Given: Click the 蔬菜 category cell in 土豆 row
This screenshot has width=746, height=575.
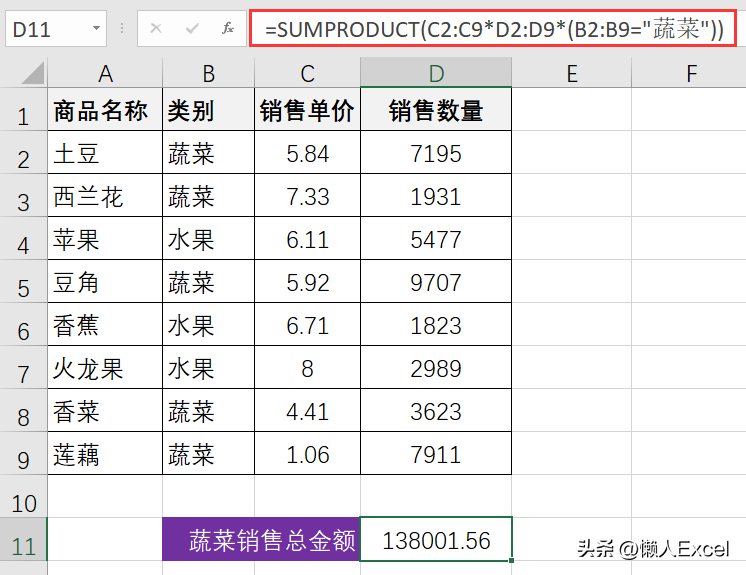Looking at the screenshot, I should pos(208,153).
